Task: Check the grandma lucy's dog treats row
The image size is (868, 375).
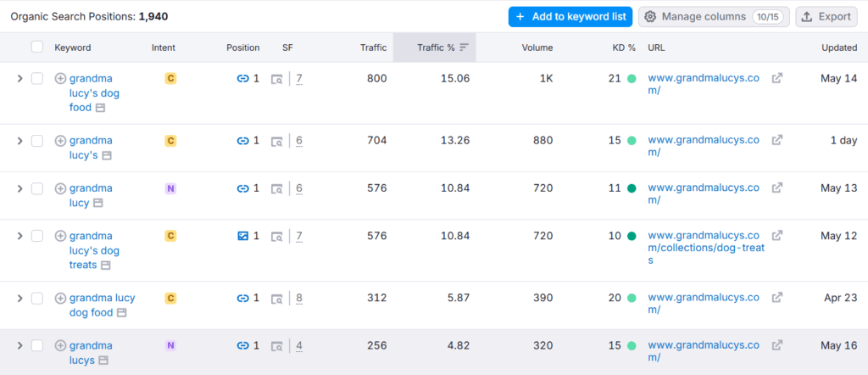Action: [37, 236]
